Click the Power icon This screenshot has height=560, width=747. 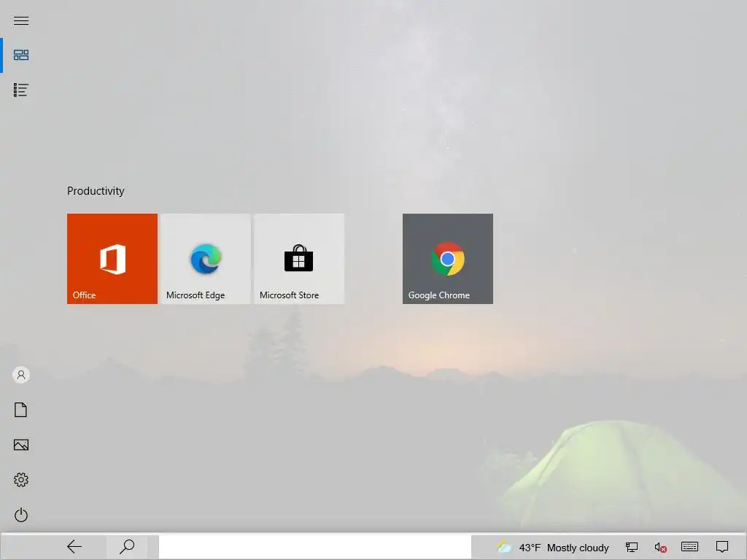[21, 515]
